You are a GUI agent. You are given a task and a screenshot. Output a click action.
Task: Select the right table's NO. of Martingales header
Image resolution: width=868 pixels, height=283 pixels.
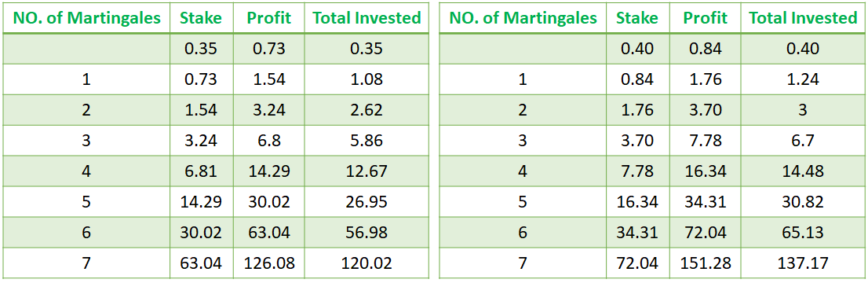click(523, 18)
